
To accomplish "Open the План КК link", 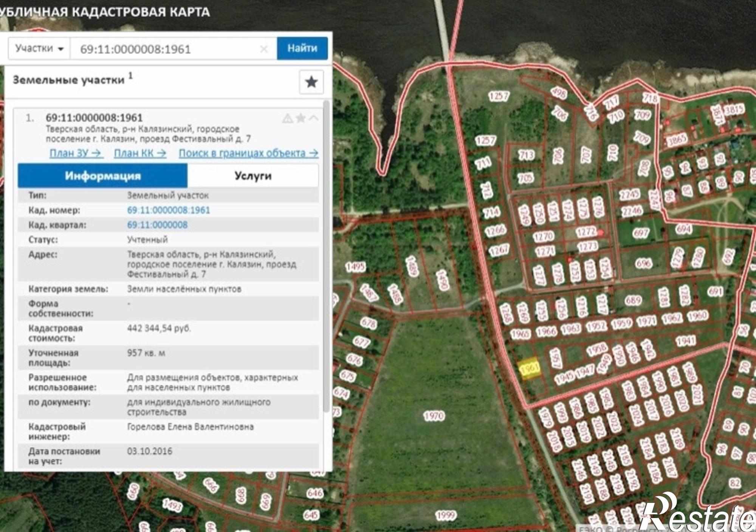I will tap(140, 153).
